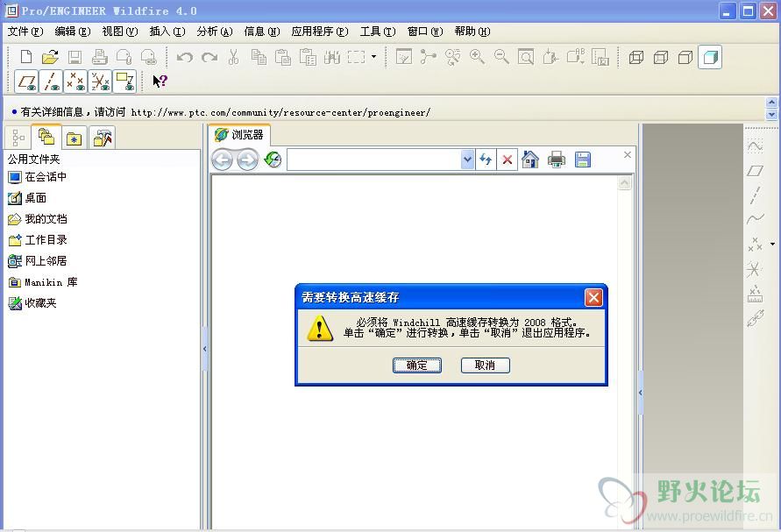Open the 视图(V) menu
The width and height of the screenshot is (781, 532).
pos(120,32)
